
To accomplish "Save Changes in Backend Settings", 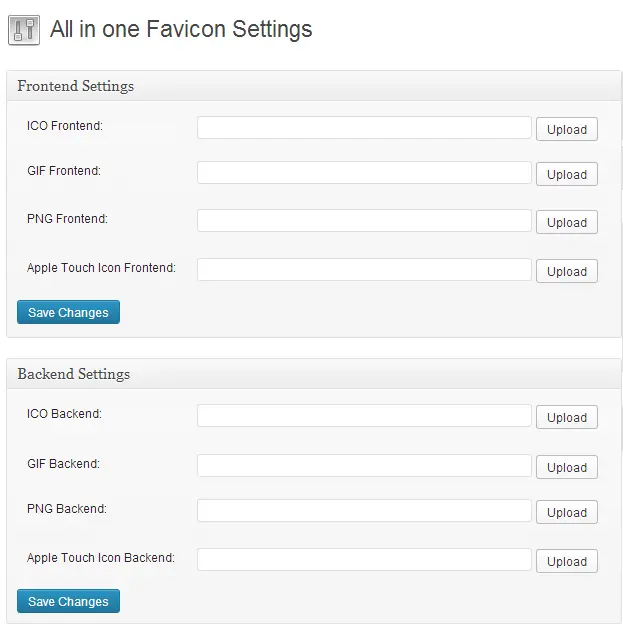I will 68,601.
